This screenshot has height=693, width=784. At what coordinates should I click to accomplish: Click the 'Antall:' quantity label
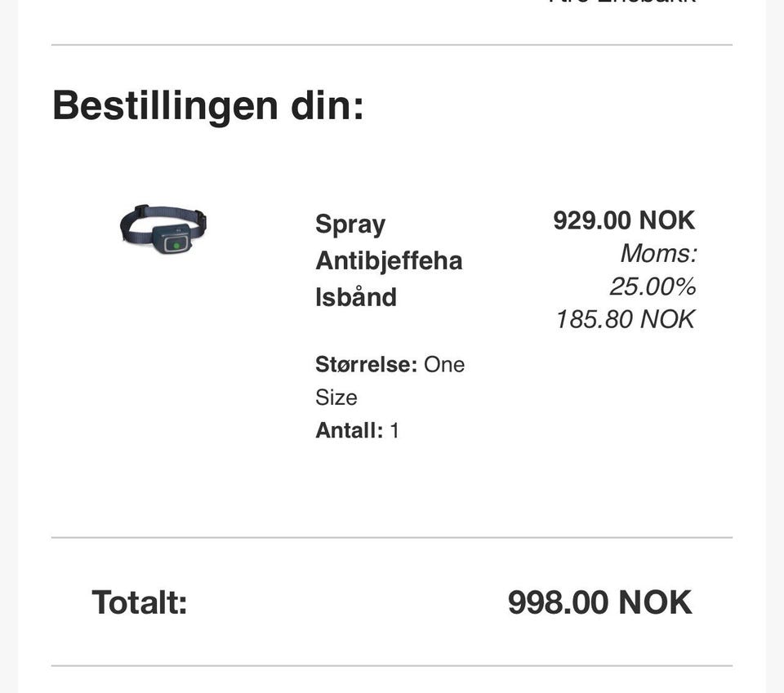point(349,430)
